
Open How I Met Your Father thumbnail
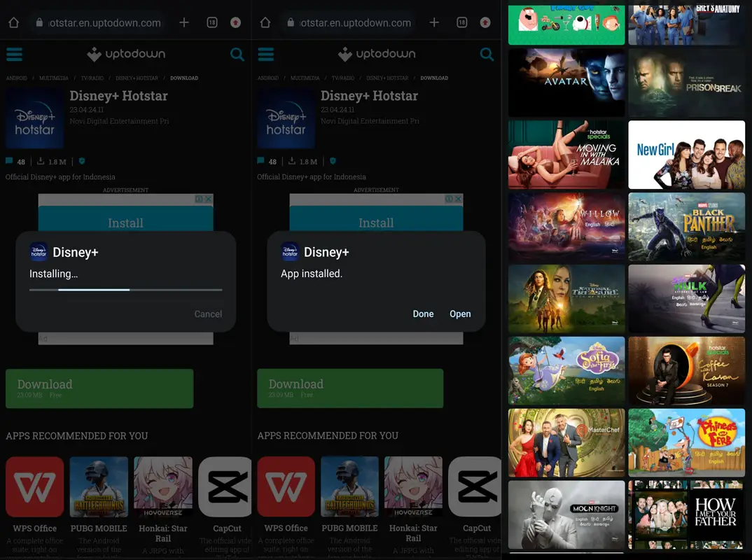(x=687, y=515)
